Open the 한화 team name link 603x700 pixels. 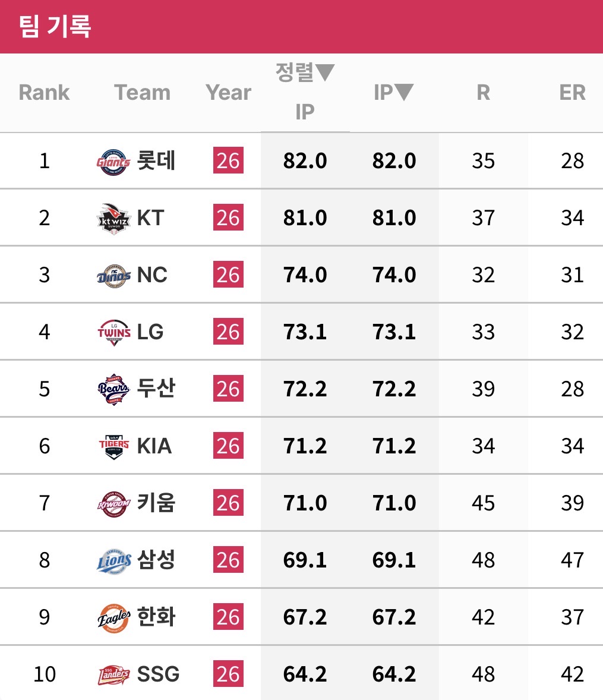(156, 617)
